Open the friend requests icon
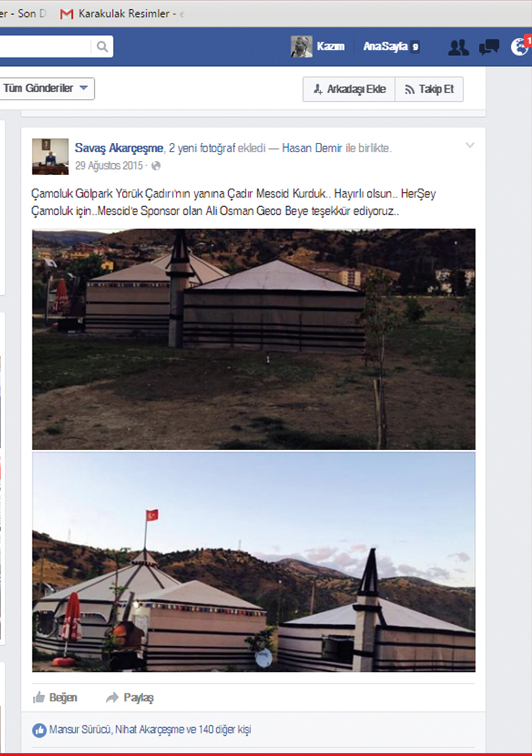532x756 pixels. tap(459, 46)
